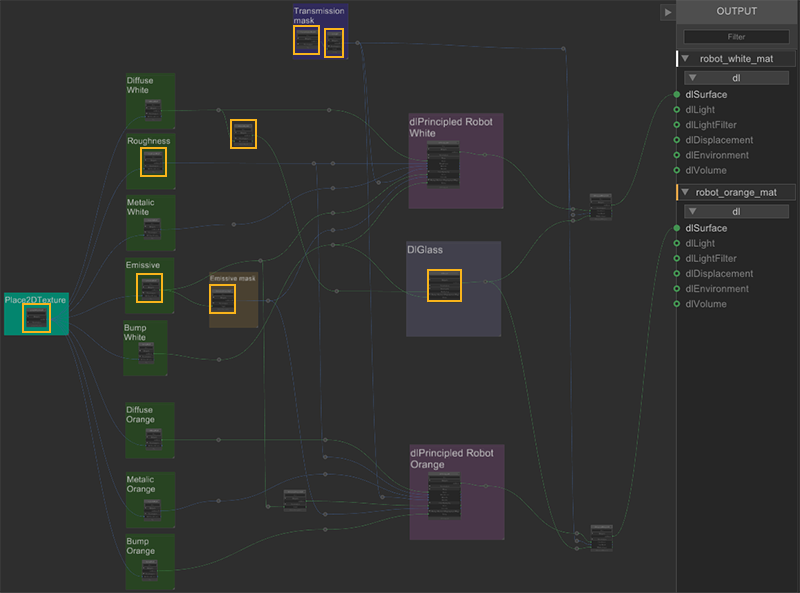Click the node inside the Roughness backdrop
The width and height of the screenshot is (800, 593).
pos(153,163)
